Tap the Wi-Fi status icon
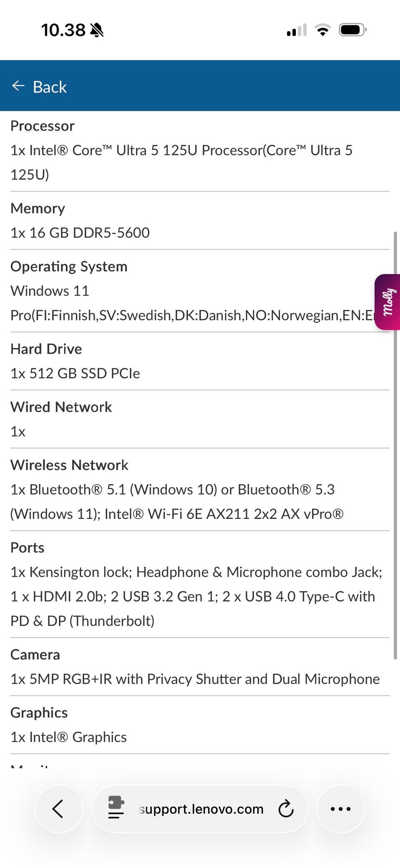 pos(322,30)
